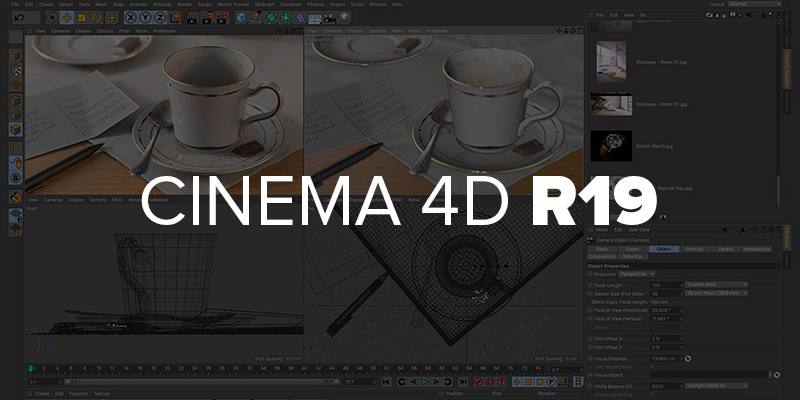
Task: Open the Sculpt menu
Action: click(205, 4)
